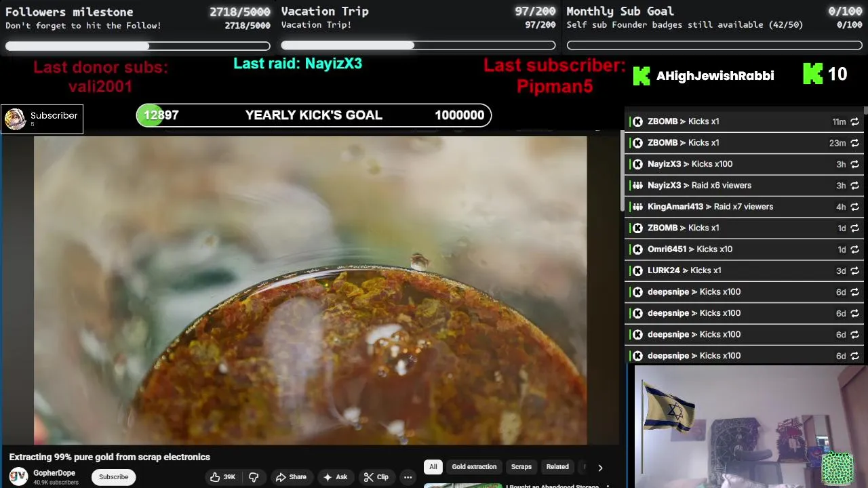
Task: Click the gold extraction video player
Action: pos(310,290)
